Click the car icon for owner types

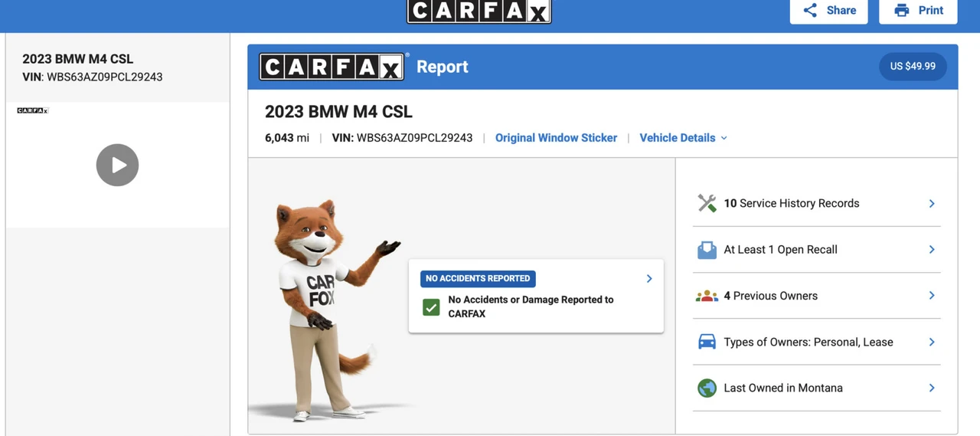707,342
